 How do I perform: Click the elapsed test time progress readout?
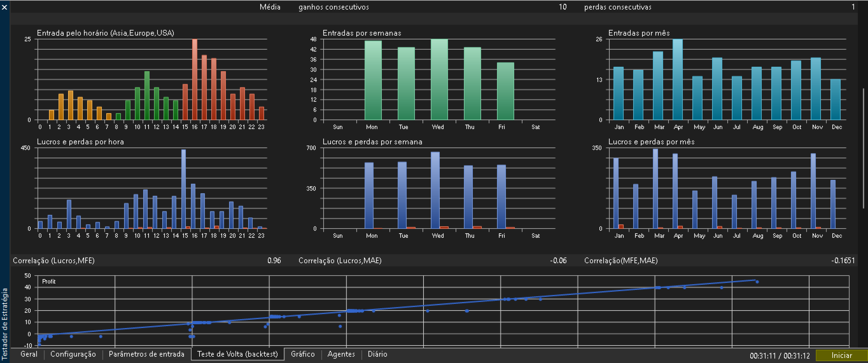(780, 355)
